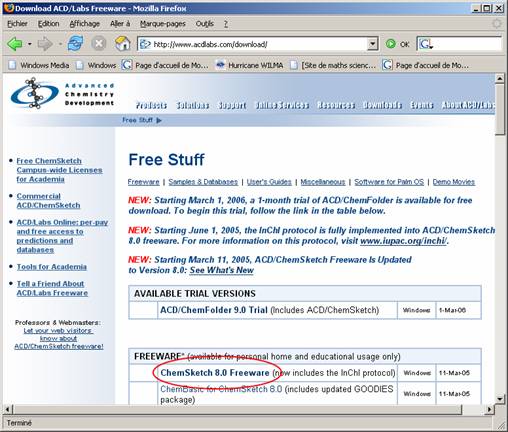The width and height of the screenshot is (508, 432).
Task: Jump to the Freeware section link
Action: point(144,182)
